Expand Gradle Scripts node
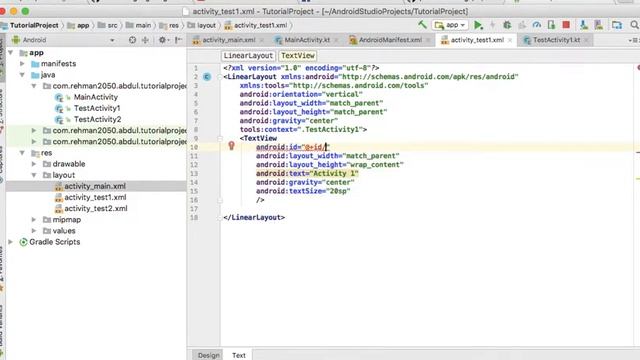 [x=11, y=242]
